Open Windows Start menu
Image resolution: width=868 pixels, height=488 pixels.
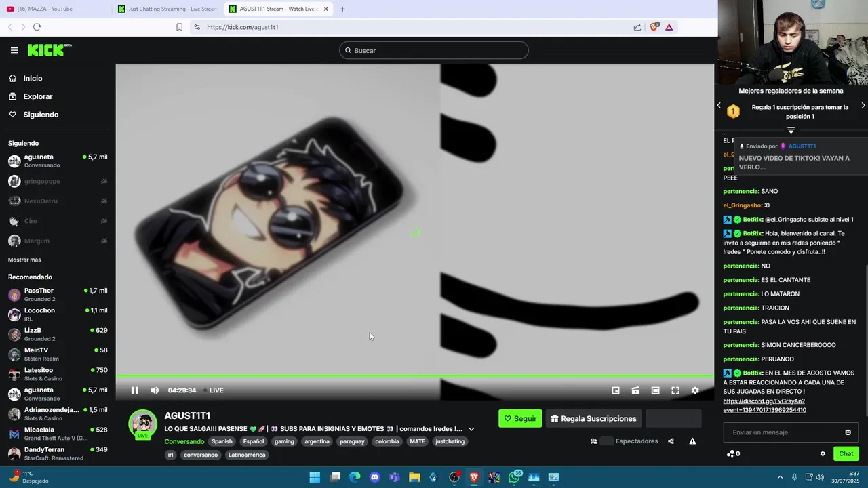click(x=315, y=477)
